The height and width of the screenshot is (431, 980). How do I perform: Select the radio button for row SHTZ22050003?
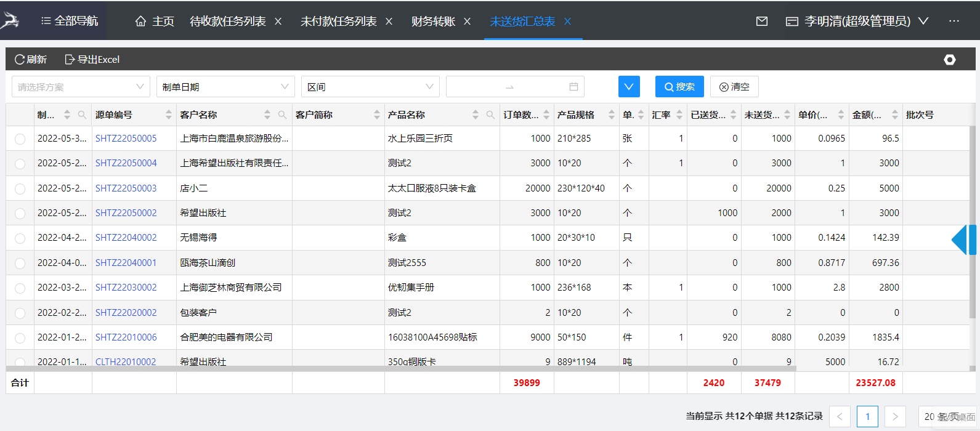pos(20,189)
